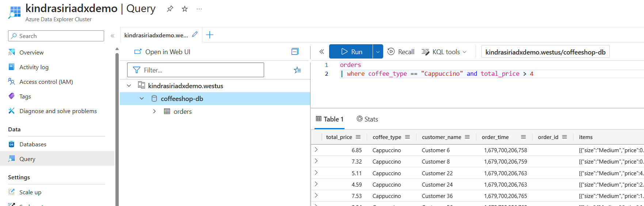644x206 pixels.
Task: Rename query tab using pencil icon
Action: 195,34
